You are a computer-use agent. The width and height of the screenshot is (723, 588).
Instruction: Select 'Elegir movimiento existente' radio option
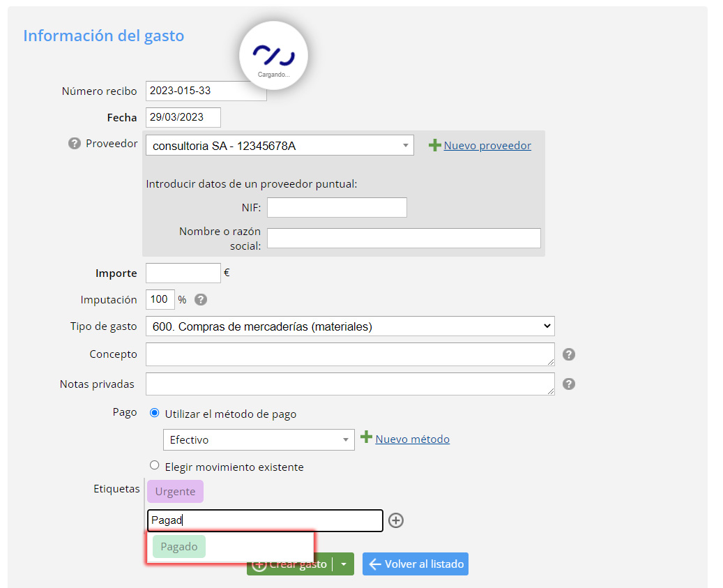pos(155,465)
